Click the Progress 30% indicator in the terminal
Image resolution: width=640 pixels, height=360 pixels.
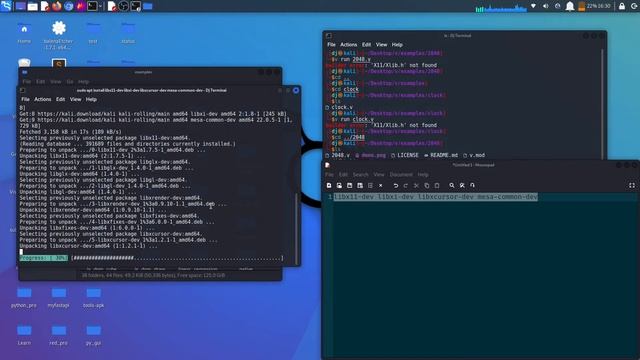click(x=44, y=258)
